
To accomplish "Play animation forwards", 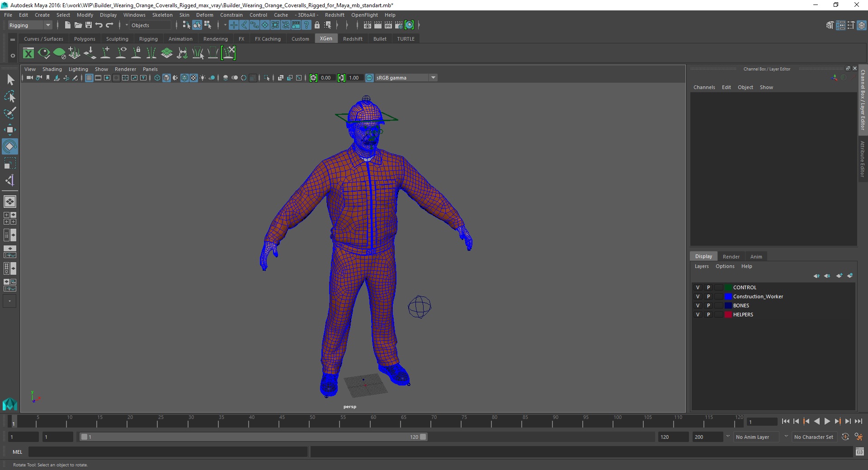I will pyautogui.click(x=827, y=421).
